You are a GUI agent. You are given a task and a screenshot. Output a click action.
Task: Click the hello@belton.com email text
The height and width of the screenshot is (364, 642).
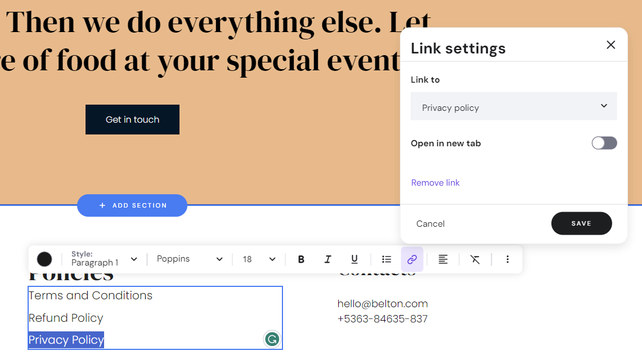[x=383, y=304]
